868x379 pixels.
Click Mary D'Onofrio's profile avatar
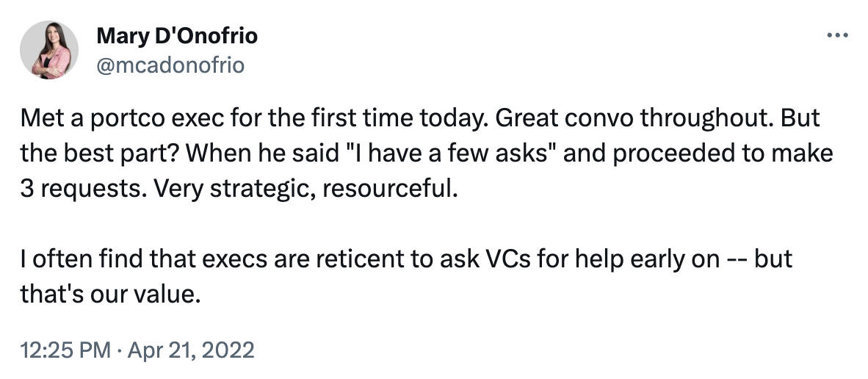tap(50, 49)
